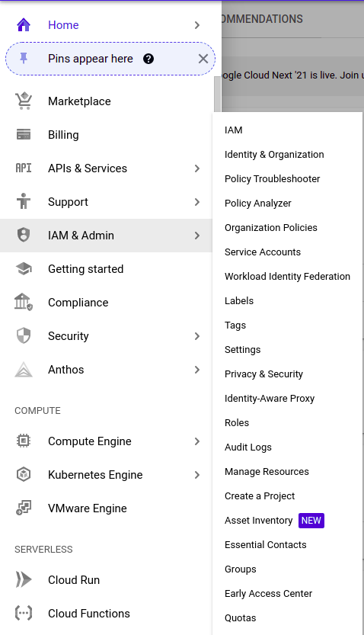This screenshot has height=635, width=364.
Task: Expand the Anthos submenu chevron
Action: tap(197, 369)
